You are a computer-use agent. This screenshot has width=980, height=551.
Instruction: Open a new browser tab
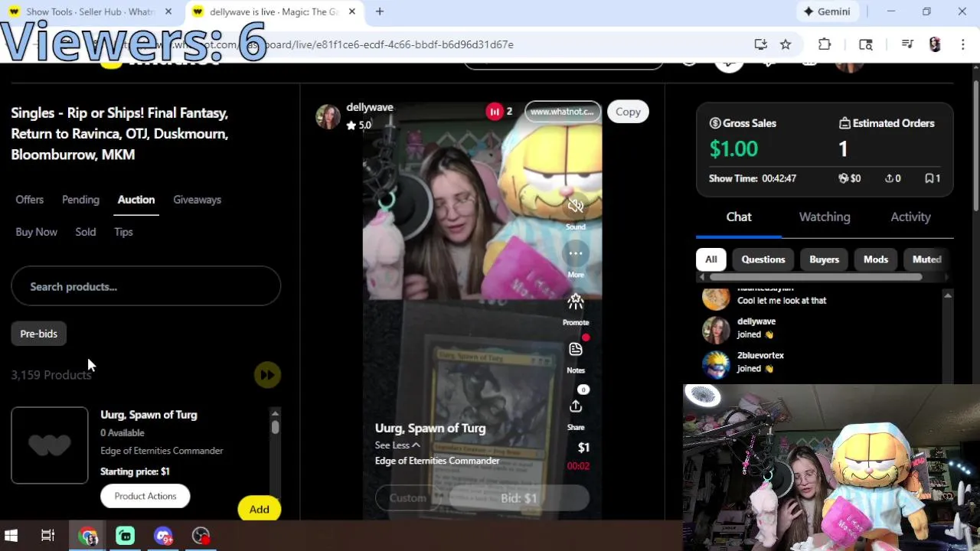pyautogui.click(x=380, y=11)
